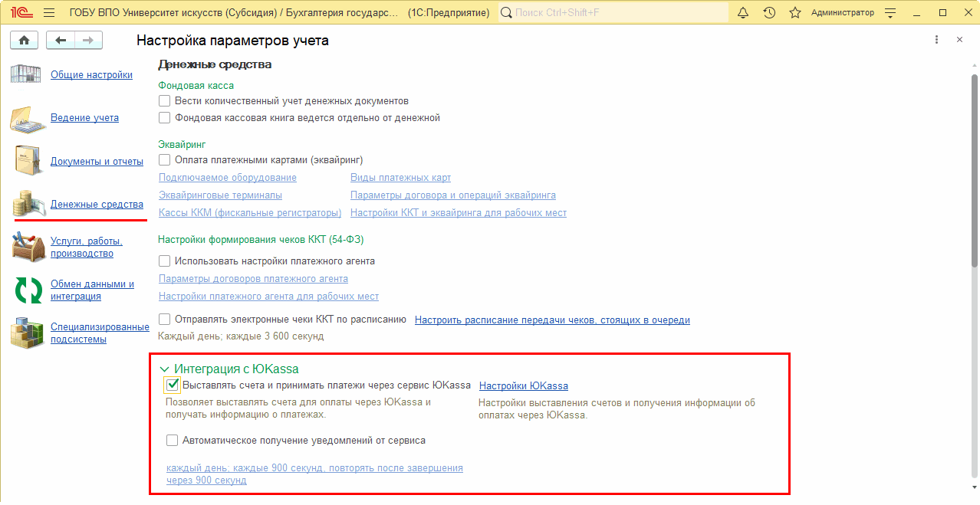Click the Услуги, работы, производство toolbox icon
980x505 pixels.
click(x=28, y=248)
